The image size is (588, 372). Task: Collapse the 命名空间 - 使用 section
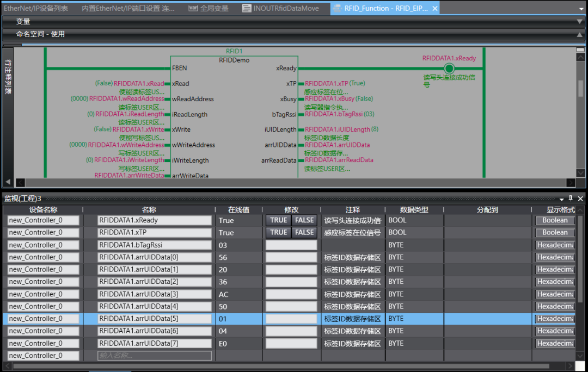click(x=580, y=34)
